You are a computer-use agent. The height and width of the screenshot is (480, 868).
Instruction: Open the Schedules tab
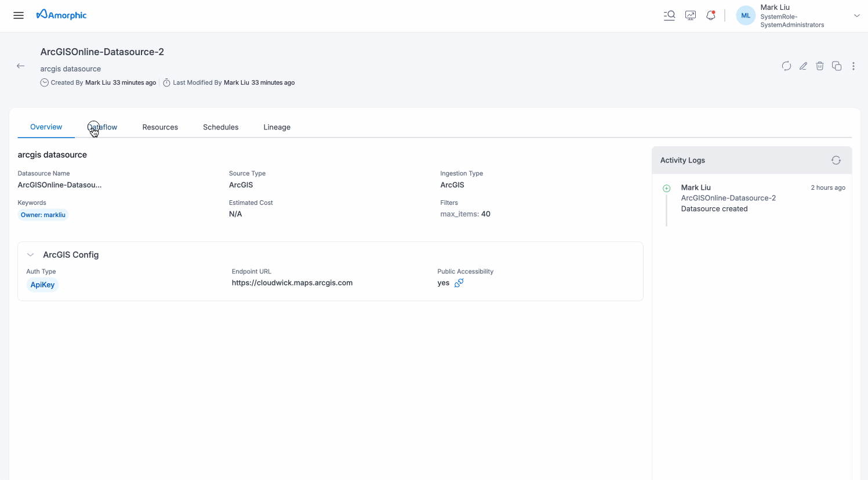pos(220,127)
